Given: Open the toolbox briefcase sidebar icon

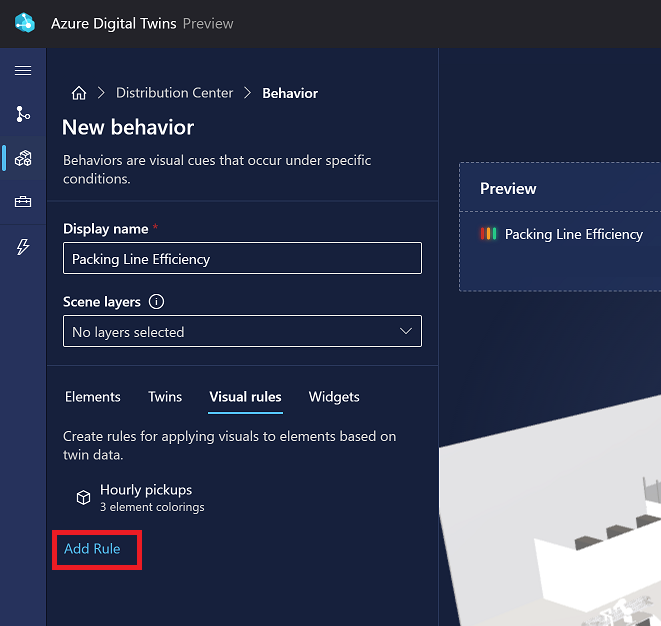Looking at the screenshot, I should 23,202.
